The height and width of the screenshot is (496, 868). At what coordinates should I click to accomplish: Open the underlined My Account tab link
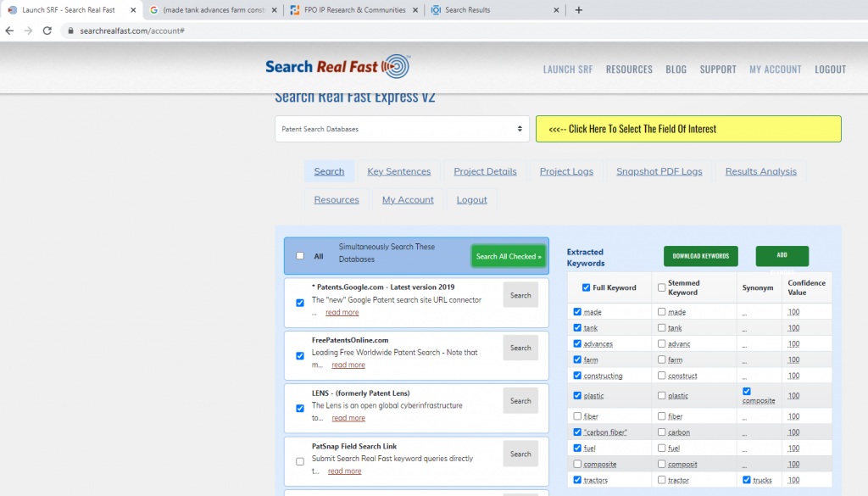click(x=408, y=200)
